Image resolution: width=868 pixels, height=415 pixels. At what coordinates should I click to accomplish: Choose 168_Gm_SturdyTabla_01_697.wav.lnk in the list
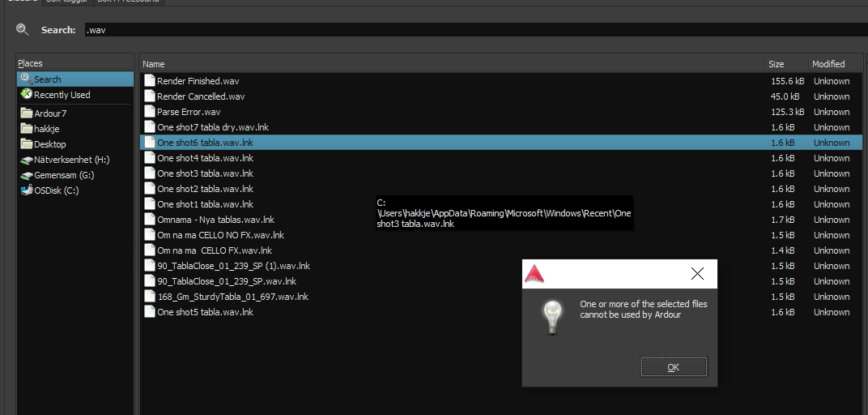tap(232, 297)
